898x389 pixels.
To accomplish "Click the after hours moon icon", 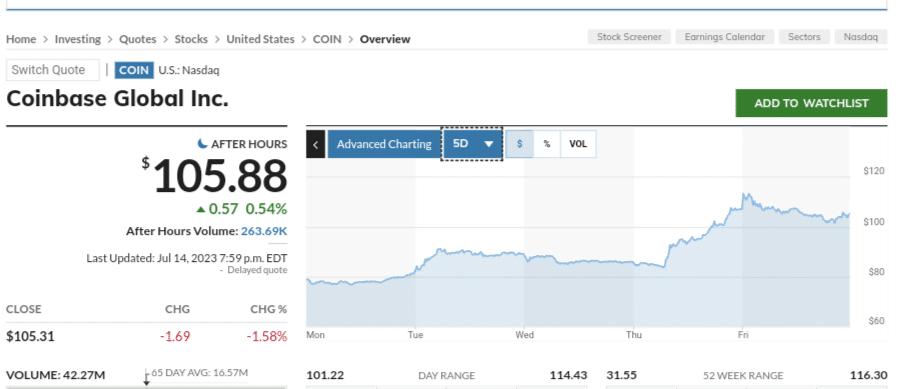I will tap(202, 143).
